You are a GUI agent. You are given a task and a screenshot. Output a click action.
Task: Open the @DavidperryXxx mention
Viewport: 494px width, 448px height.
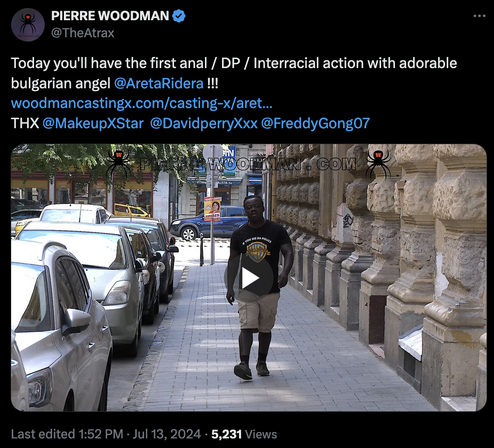[203, 123]
